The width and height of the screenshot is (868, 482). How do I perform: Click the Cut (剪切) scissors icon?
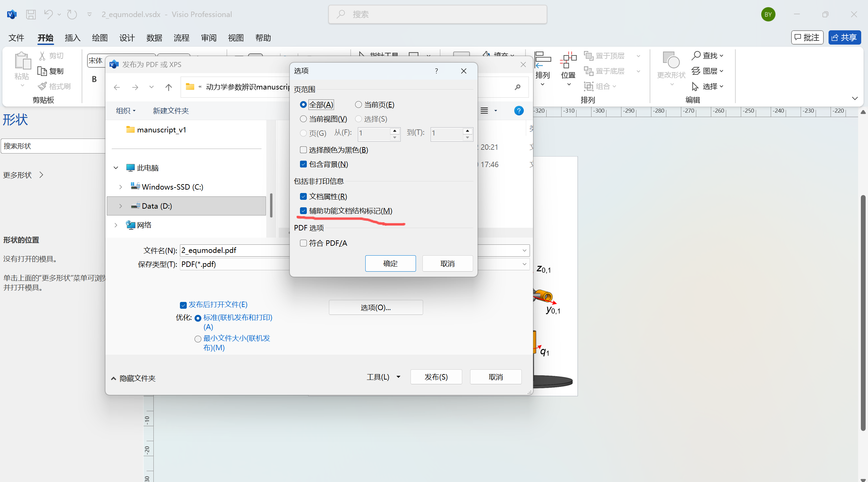click(42, 55)
